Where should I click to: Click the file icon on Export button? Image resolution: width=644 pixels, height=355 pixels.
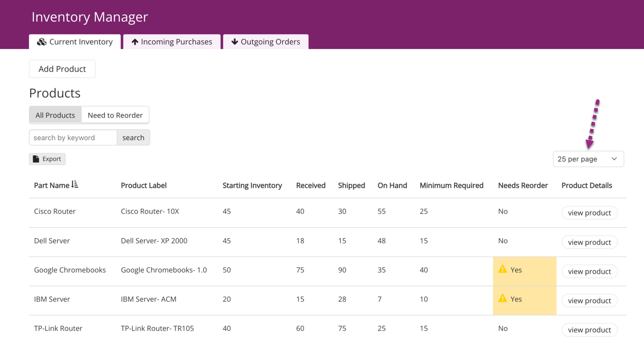(36, 159)
